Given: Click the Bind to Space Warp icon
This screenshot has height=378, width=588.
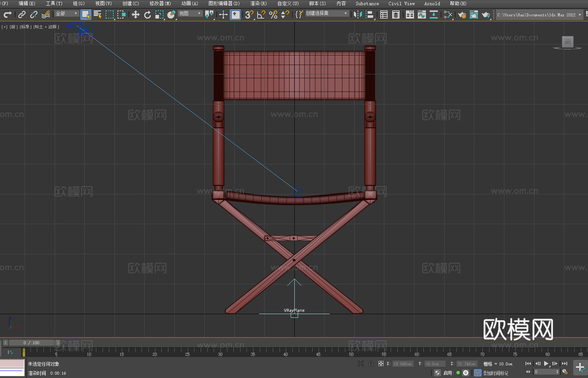Looking at the screenshot, I should tap(46, 14).
